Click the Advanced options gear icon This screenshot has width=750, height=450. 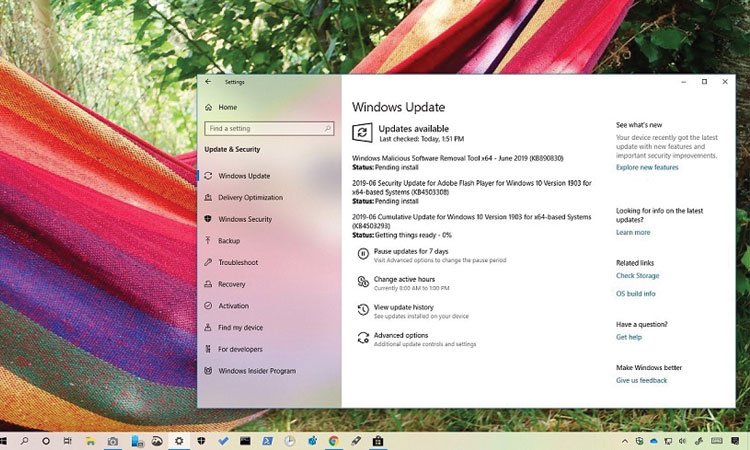click(x=362, y=338)
